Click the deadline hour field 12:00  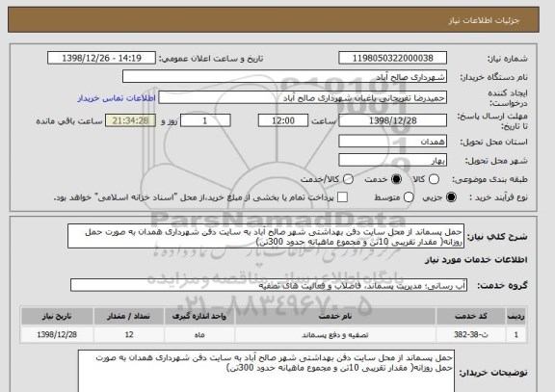[283, 120]
